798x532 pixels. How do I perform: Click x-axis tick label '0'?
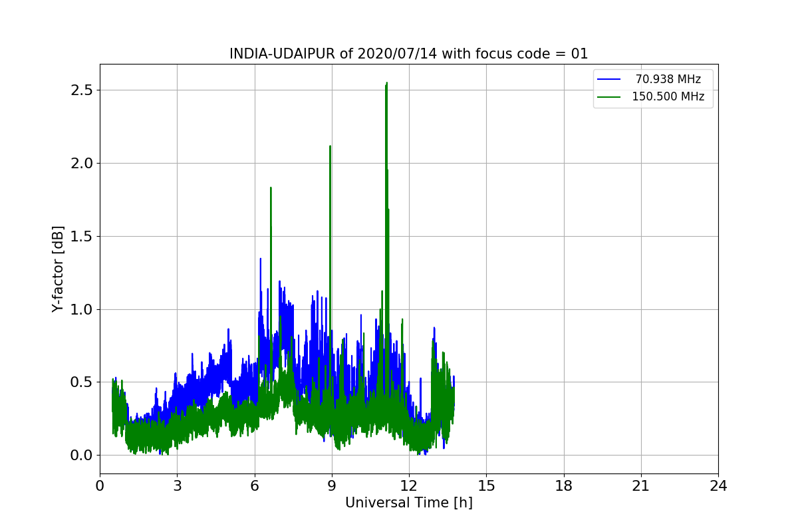click(x=100, y=486)
